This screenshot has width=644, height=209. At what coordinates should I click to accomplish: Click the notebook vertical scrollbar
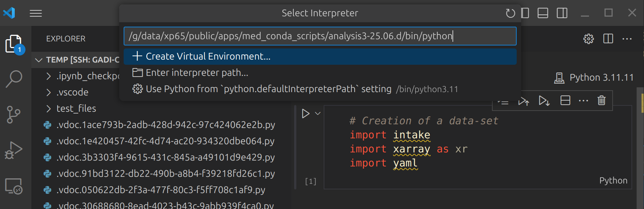640,148
